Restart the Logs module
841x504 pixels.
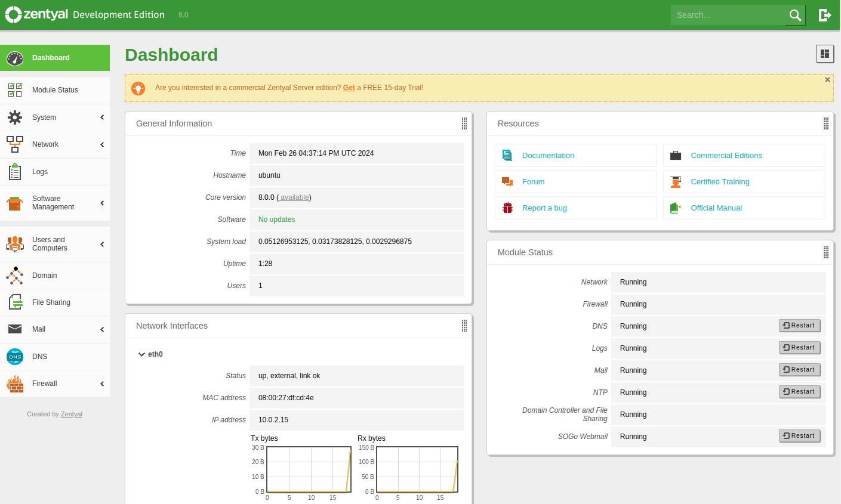(800, 348)
